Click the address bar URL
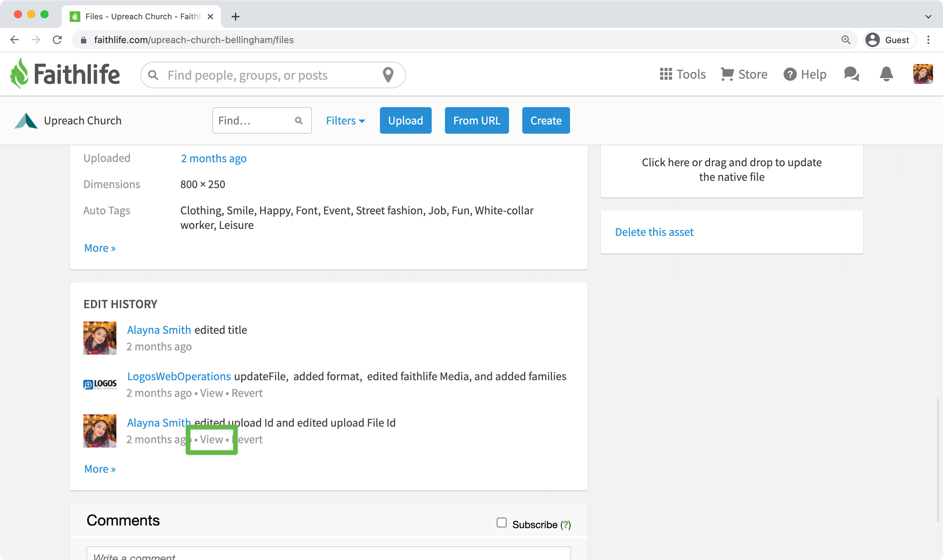 pos(194,40)
